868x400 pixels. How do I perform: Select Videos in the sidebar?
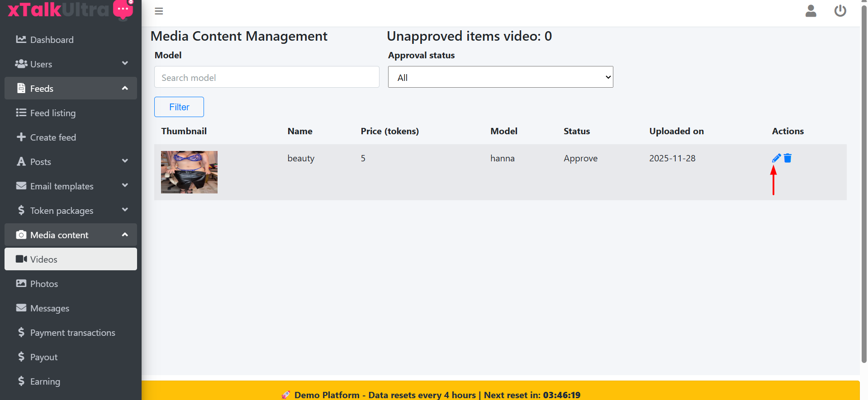(x=71, y=259)
